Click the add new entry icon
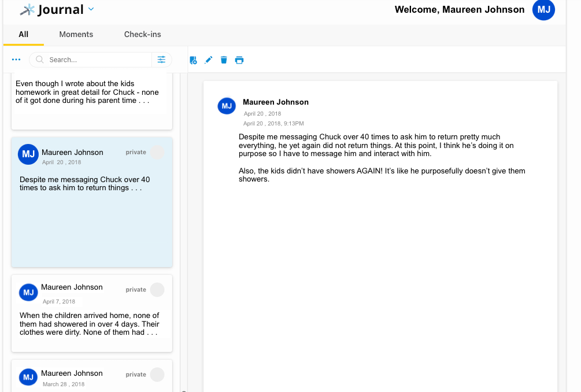The image size is (581, 392). 193,60
